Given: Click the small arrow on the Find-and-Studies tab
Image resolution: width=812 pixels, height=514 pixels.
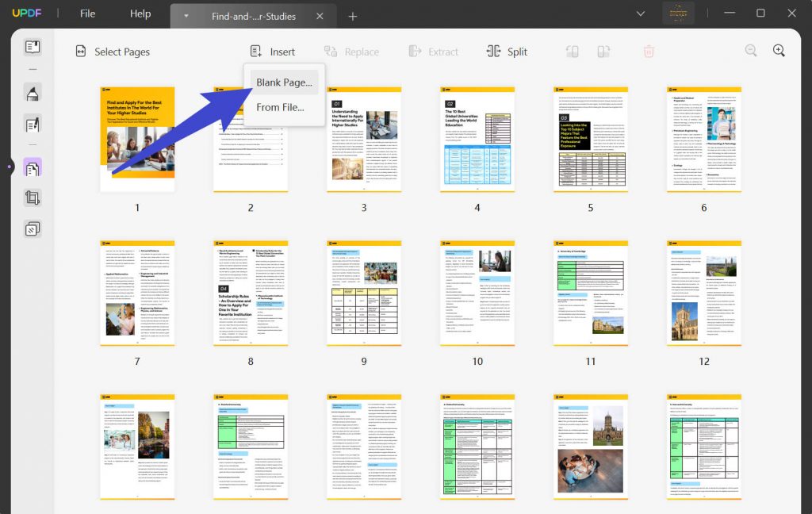Looking at the screenshot, I should click(186, 15).
